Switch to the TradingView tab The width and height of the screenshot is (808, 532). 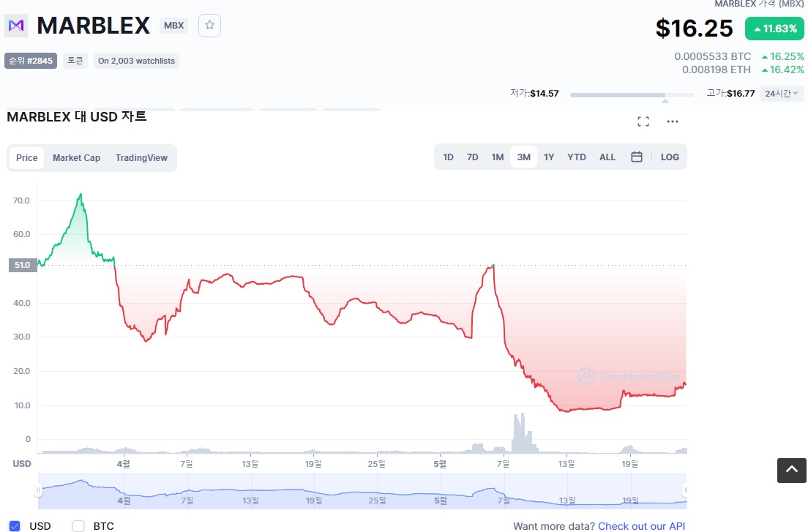(x=141, y=157)
